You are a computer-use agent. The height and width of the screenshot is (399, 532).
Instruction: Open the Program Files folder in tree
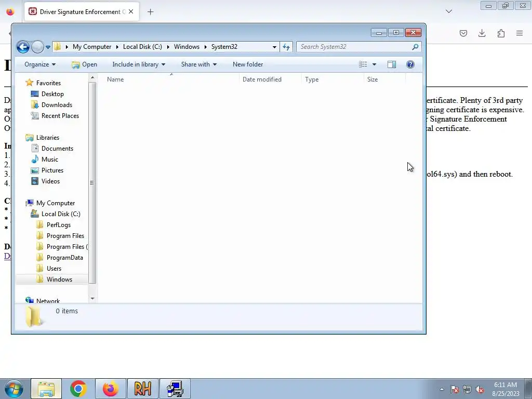click(65, 236)
